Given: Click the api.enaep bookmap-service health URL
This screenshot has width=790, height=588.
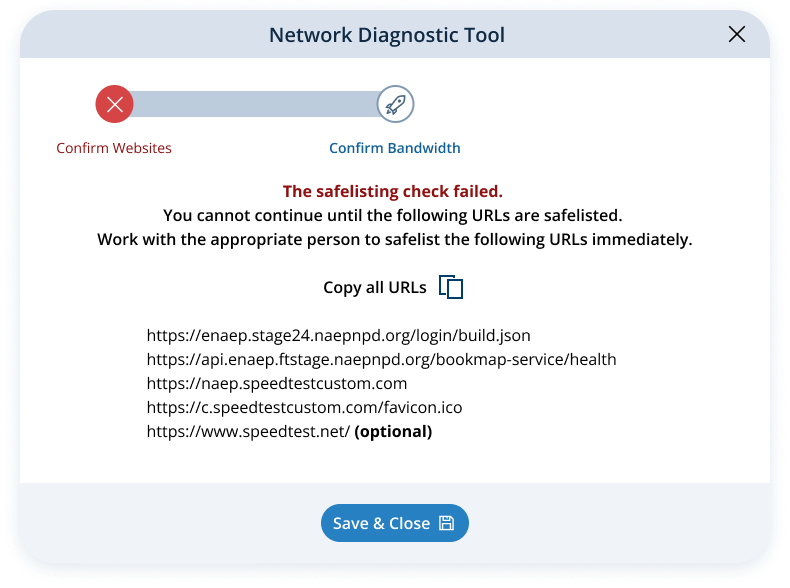Looking at the screenshot, I should [381, 359].
